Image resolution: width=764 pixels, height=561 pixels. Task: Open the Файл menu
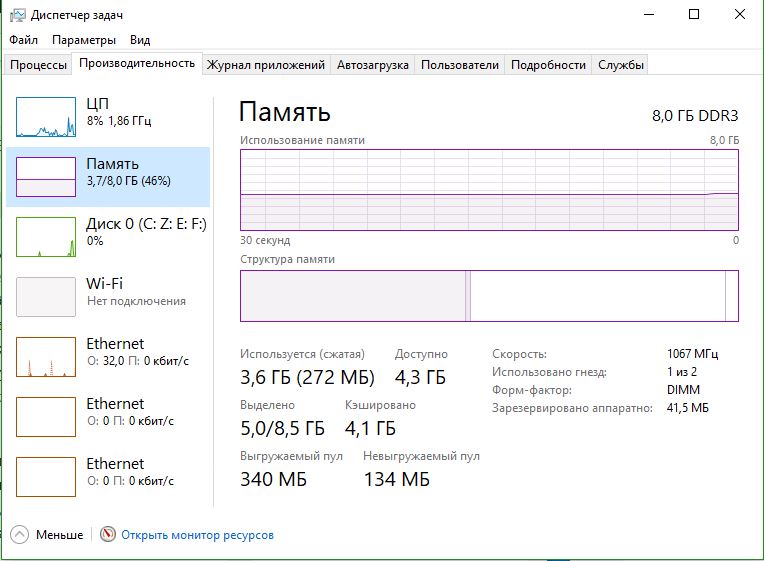coord(23,39)
